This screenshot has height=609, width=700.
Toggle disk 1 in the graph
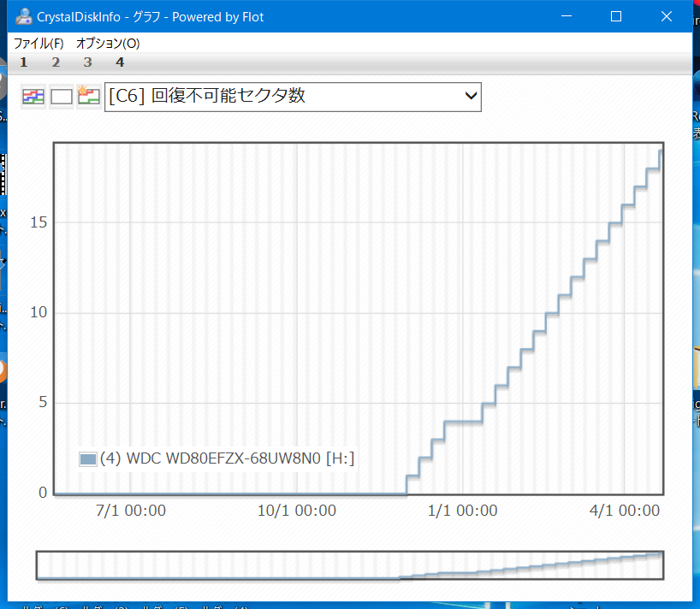pos(23,62)
